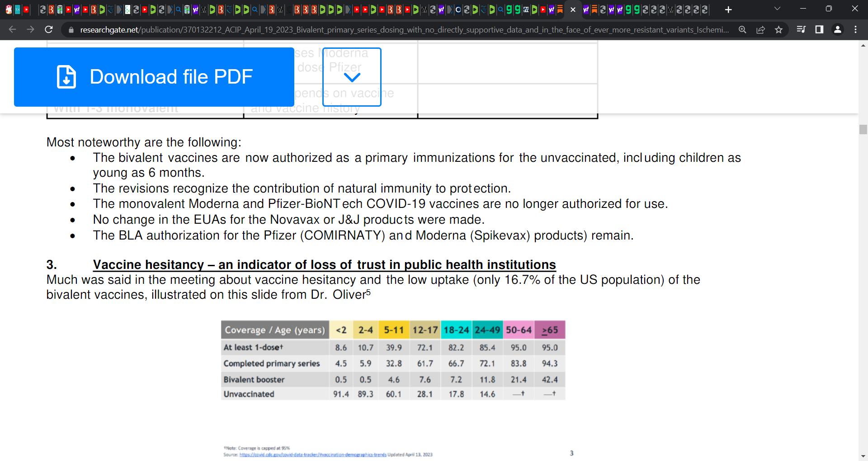Viewport: 868px width, 461px height.
Task: Switch to the Yahoo tab right of active tab
Action: coord(586,9)
